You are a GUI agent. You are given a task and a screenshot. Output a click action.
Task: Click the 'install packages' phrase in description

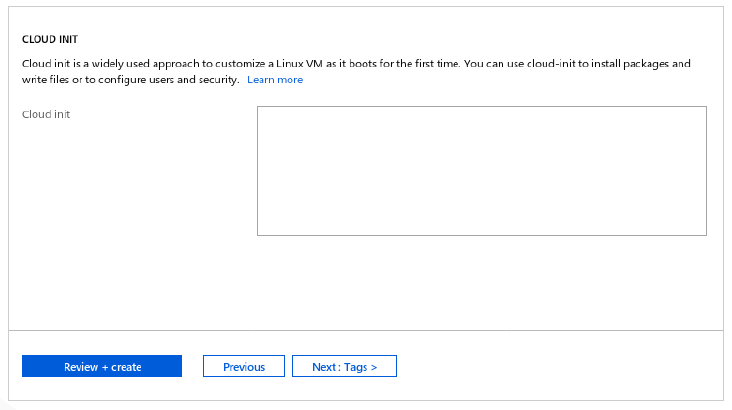630,64
